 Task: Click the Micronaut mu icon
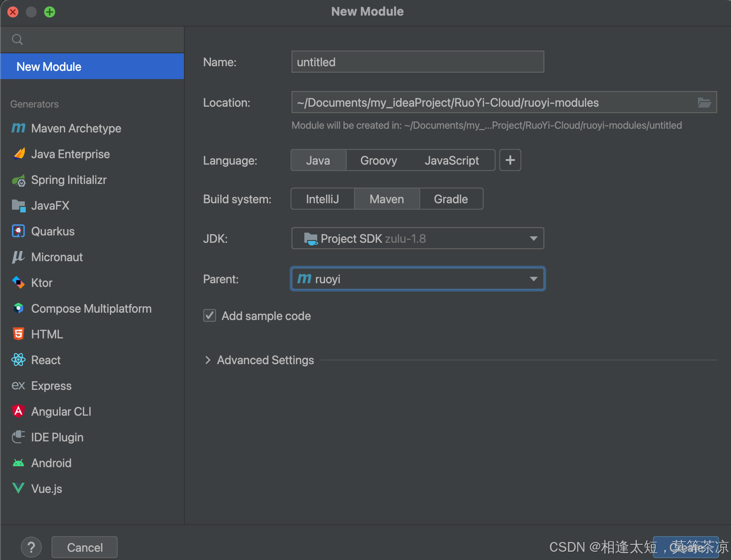[18, 257]
